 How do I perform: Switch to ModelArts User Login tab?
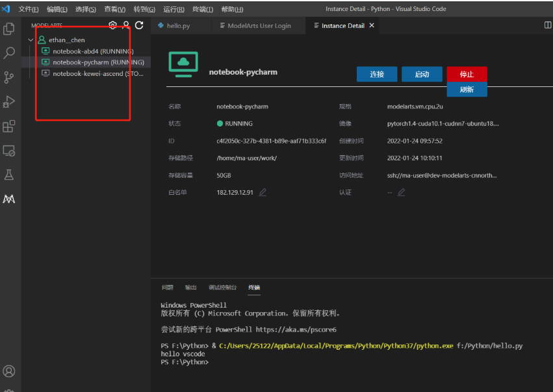point(259,26)
